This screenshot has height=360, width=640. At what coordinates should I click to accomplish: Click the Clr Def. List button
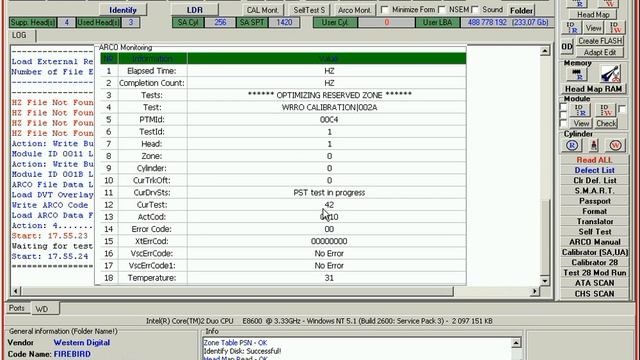click(594, 180)
